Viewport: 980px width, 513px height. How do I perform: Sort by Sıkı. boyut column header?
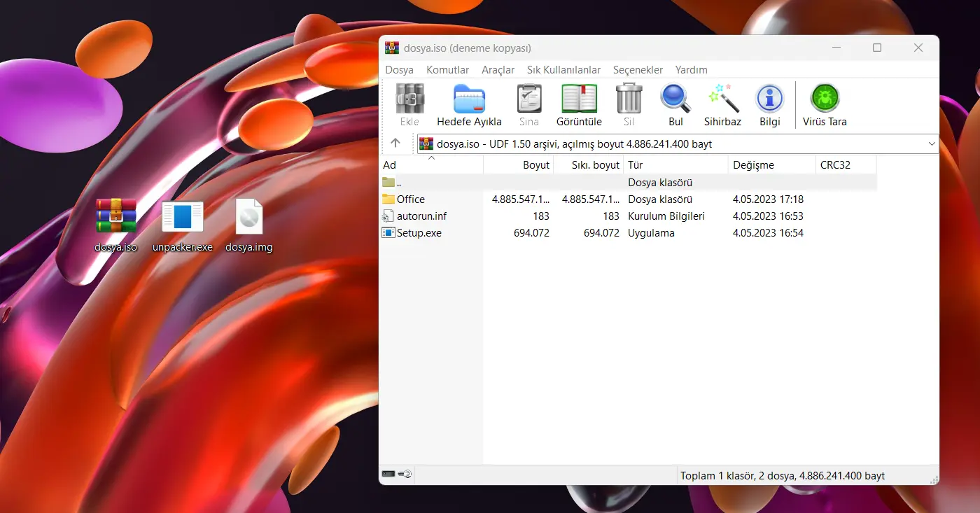[x=589, y=165]
